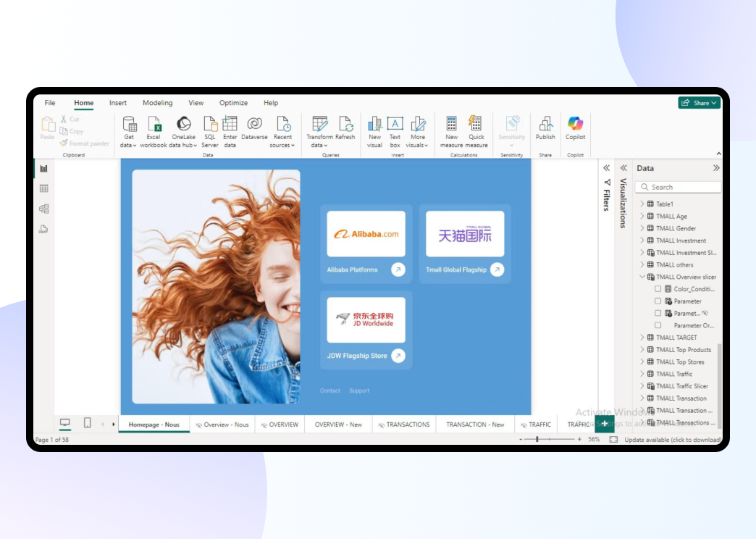Open JDW Flagship Store arrow button
The width and height of the screenshot is (756, 539).
[x=398, y=356]
